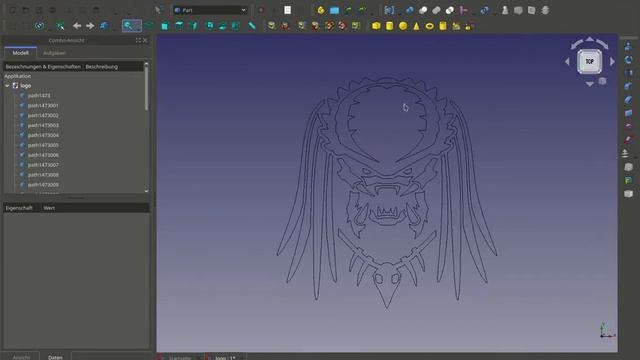Click the navigation cube left arrow
Image resolution: width=640 pixels, height=360 pixels.
pyautogui.click(x=567, y=62)
